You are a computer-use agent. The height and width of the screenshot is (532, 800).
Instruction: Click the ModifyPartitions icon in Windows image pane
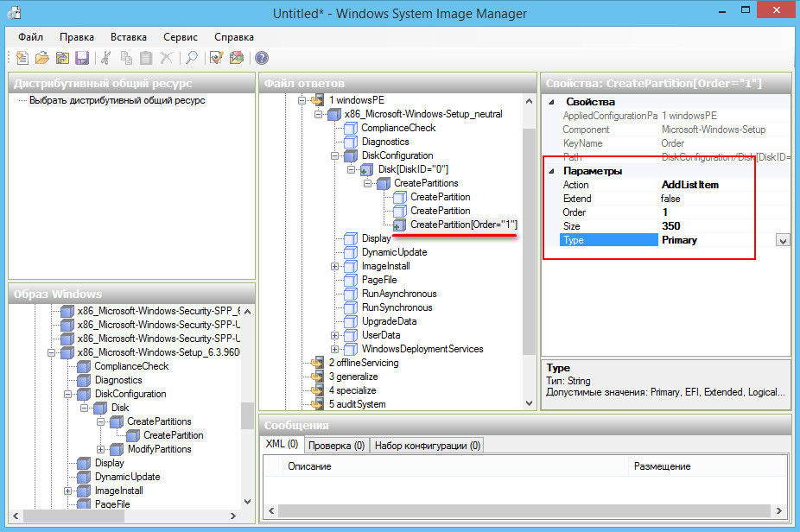pyautogui.click(x=117, y=449)
